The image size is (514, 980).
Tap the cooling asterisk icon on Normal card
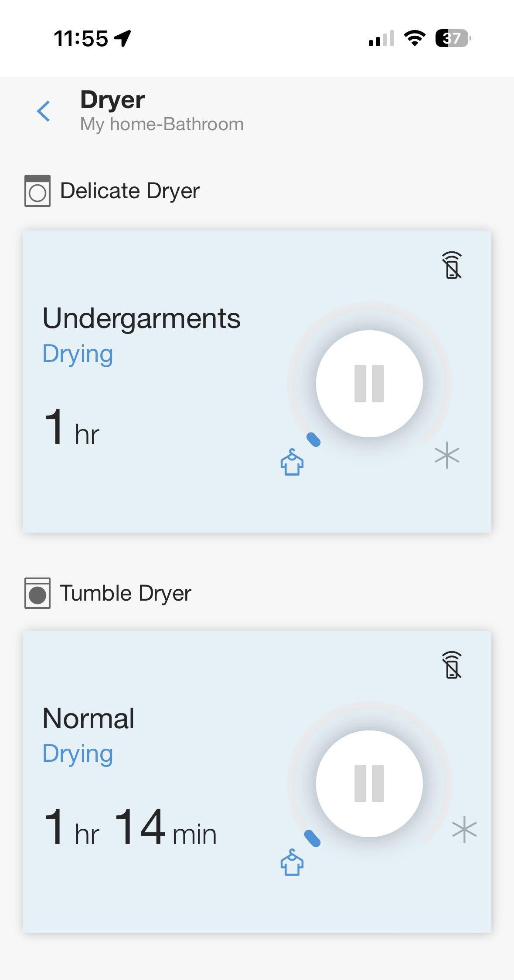point(464,829)
